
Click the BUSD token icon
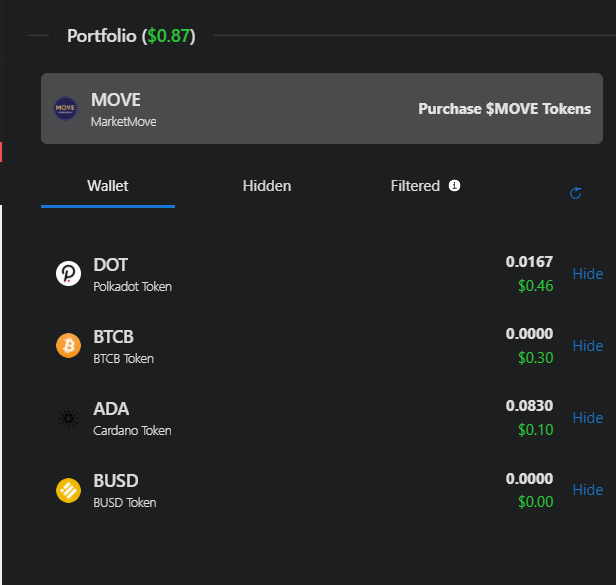(x=68, y=490)
